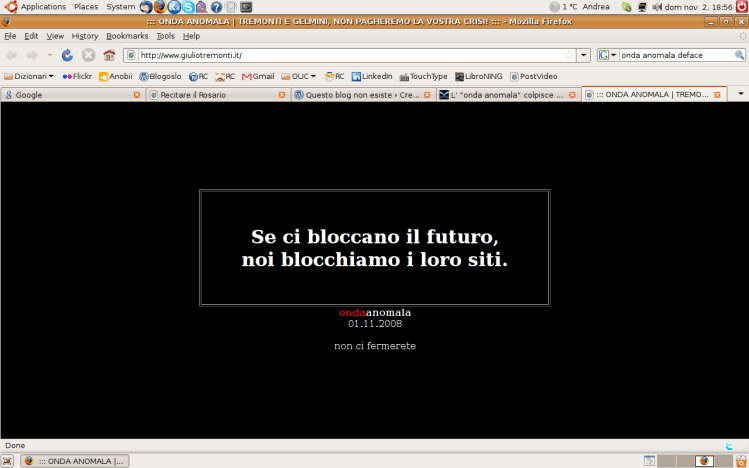Image resolution: width=749 pixels, height=468 pixels.
Task: Open the back/forward history dropdown arrow
Action: 49,55
